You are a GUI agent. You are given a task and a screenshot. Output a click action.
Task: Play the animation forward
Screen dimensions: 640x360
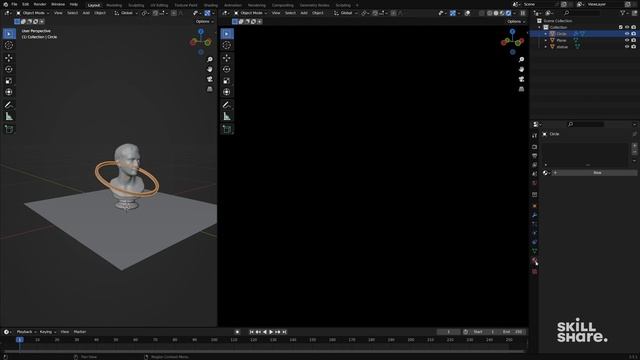click(271, 332)
